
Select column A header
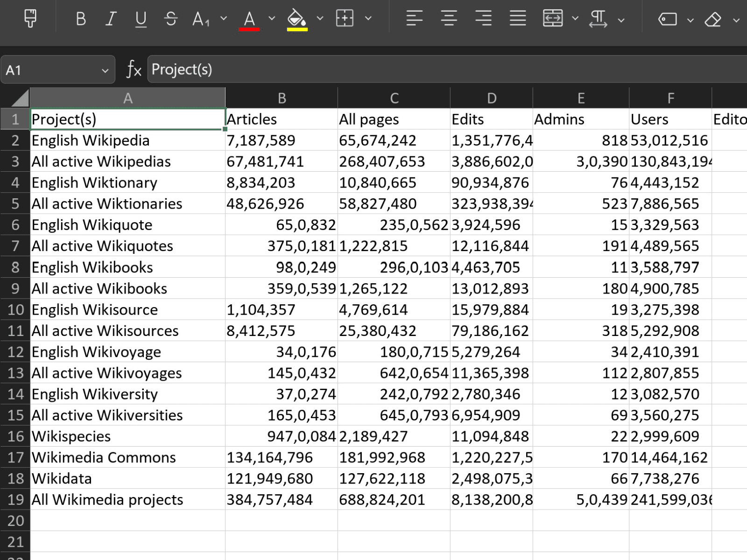pos(127,98)
